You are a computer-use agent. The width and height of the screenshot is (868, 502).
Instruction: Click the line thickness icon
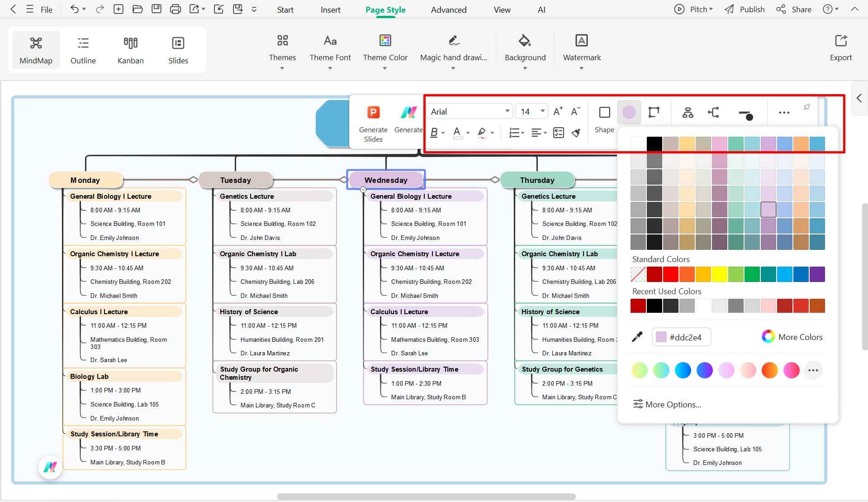pos(745,115)
